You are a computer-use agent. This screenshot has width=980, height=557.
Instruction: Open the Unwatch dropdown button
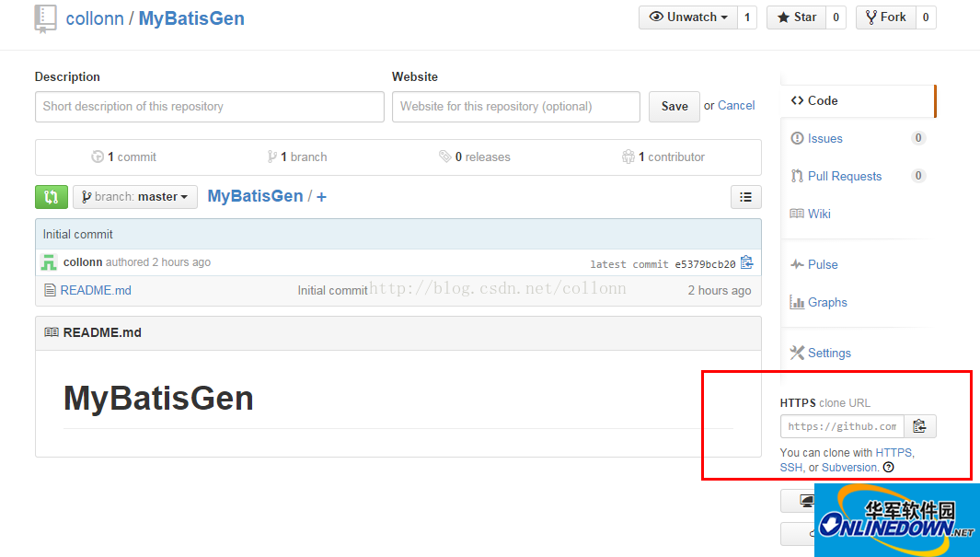click(688, 17)
